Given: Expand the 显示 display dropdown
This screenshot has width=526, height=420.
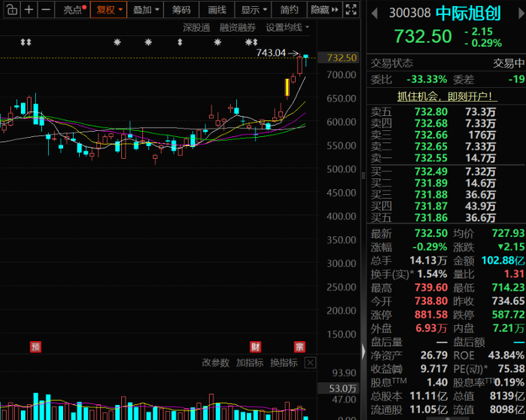Looking at the screenshot, I should [x=253, y=10].
